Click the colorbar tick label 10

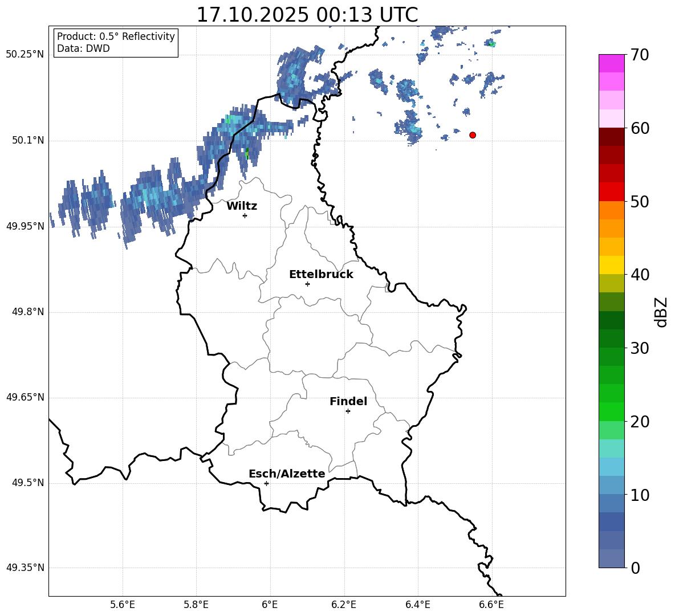click(x=640, y=495)
